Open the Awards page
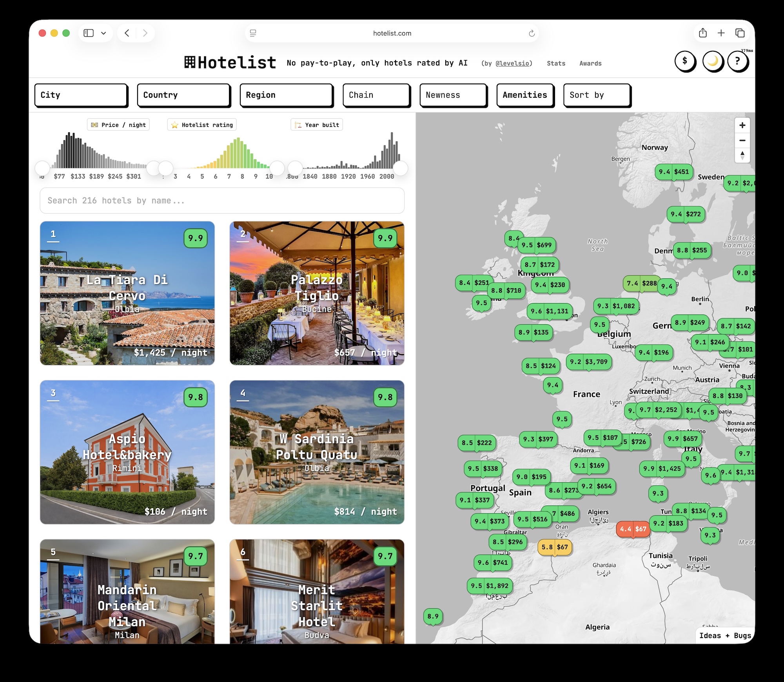 [x=590, y=64]
